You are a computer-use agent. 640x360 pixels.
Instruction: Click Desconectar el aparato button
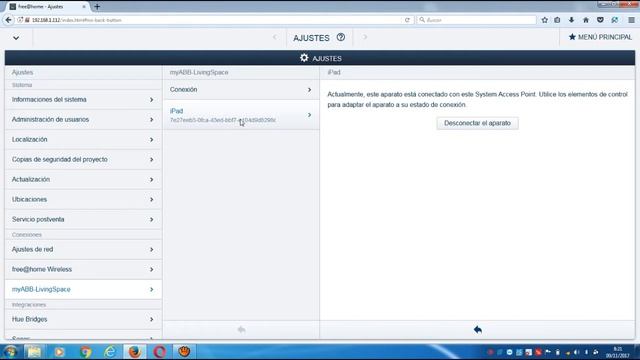[x=477, y=123]
